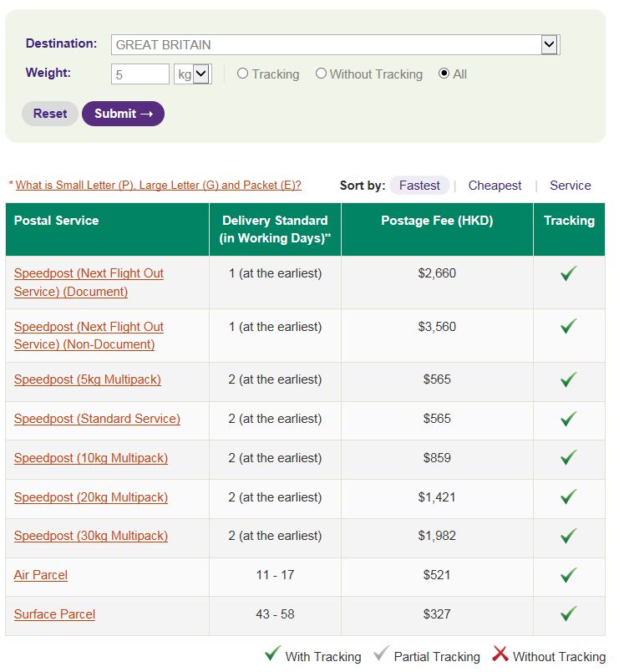
Task: Sort results by Cheapest
Action: (495, 186)
